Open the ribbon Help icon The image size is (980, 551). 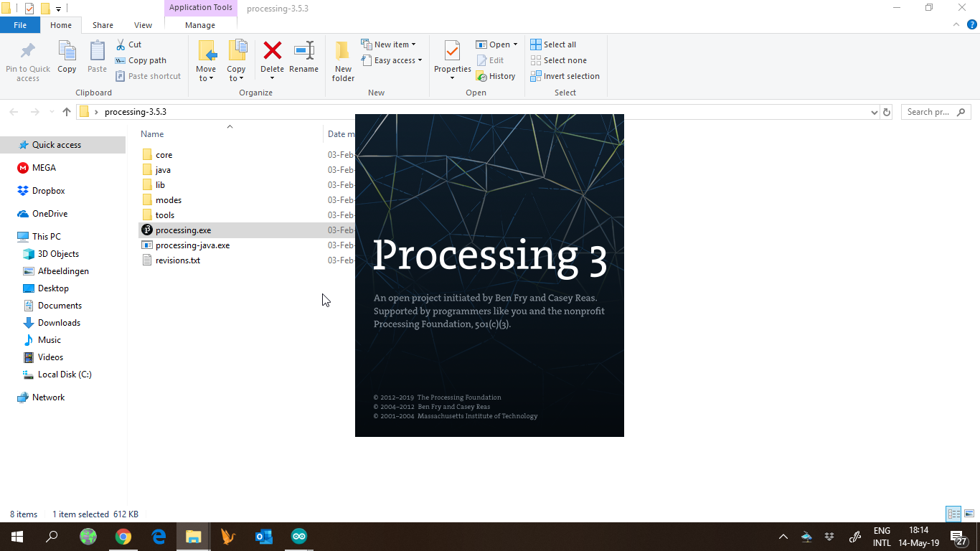tap(971, 24)
